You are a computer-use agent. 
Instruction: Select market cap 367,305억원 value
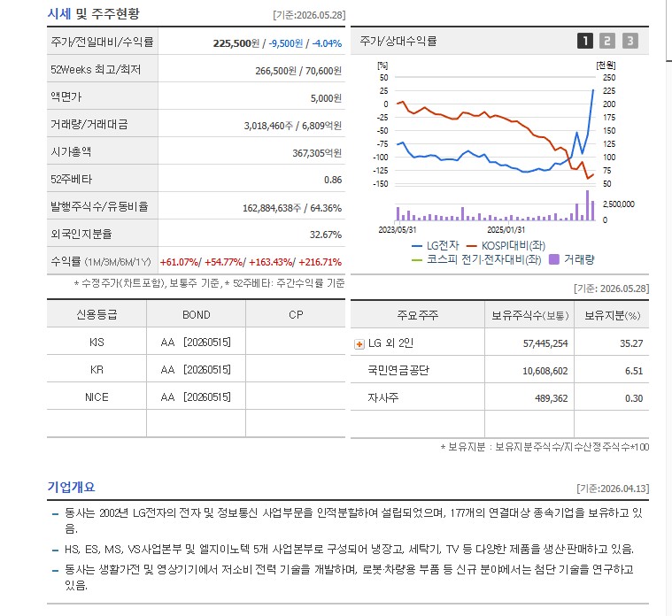coord(317,153)
